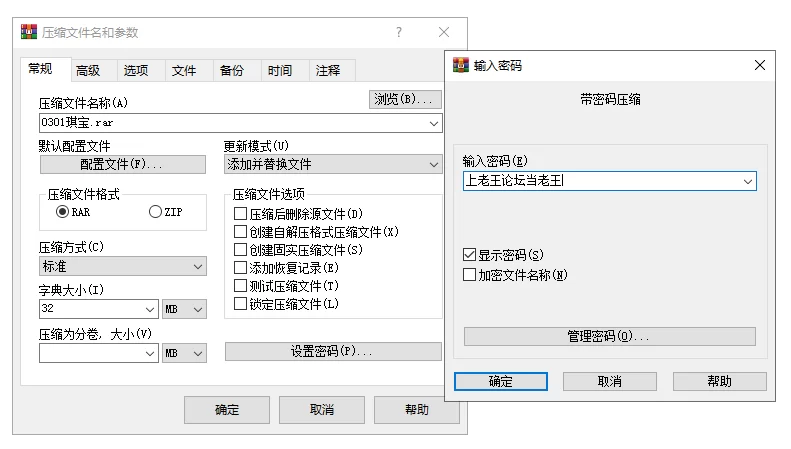Click the WinRAR icon in 压缩文件名和参数 title bar
The image size is (791, 449).
pos(29,32)
